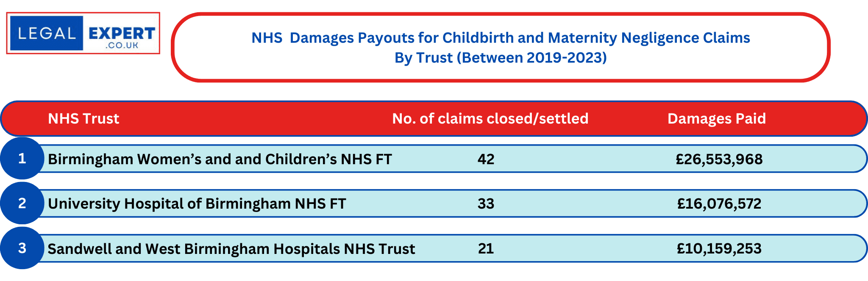Viewport: 868px width, 281px height.
Task: Click the claims count 33
Action: [x=486, y=204]
